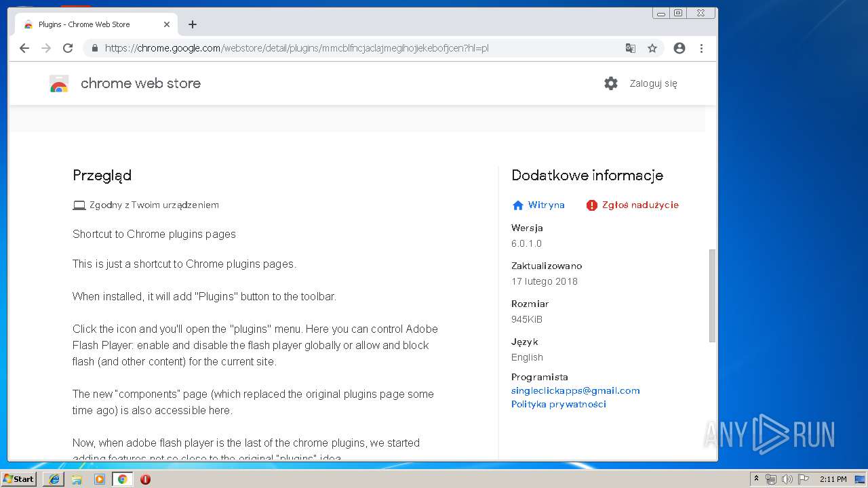Bookmark this page with the star

652,48
